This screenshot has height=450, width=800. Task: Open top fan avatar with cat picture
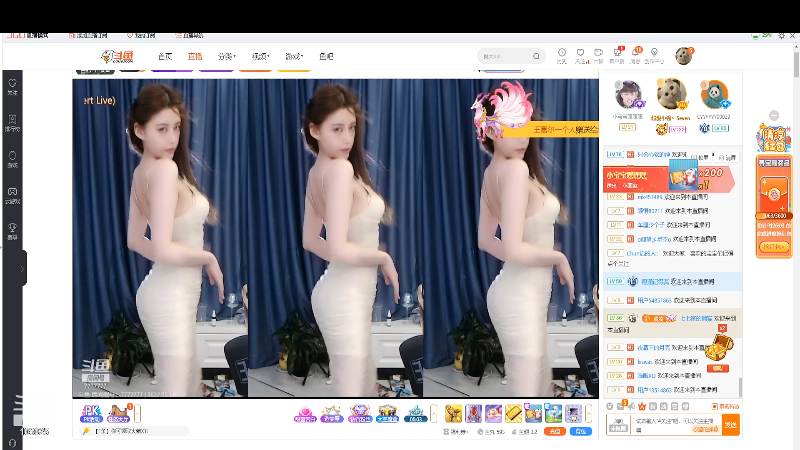671,94
